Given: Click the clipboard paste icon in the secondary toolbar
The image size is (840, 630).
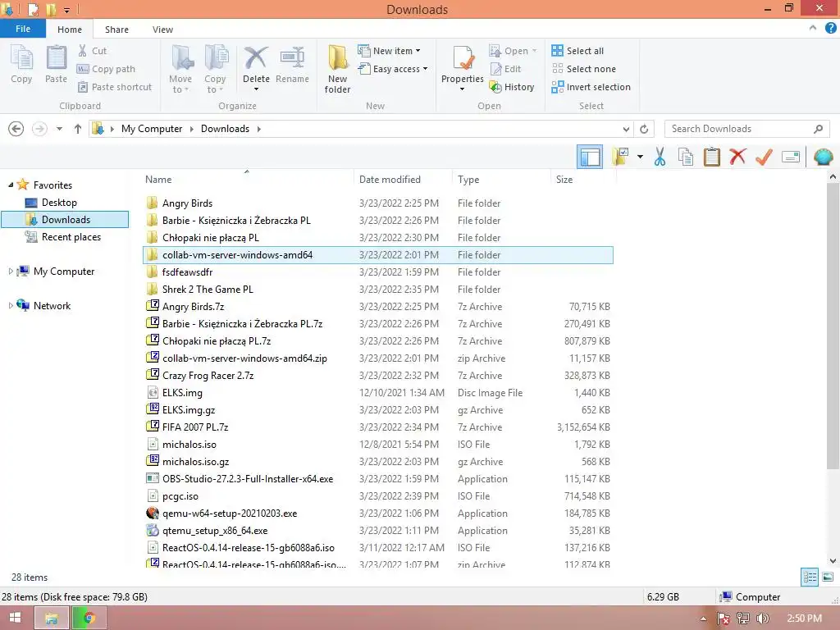Looking at the screenshot, I should point(711,157).
